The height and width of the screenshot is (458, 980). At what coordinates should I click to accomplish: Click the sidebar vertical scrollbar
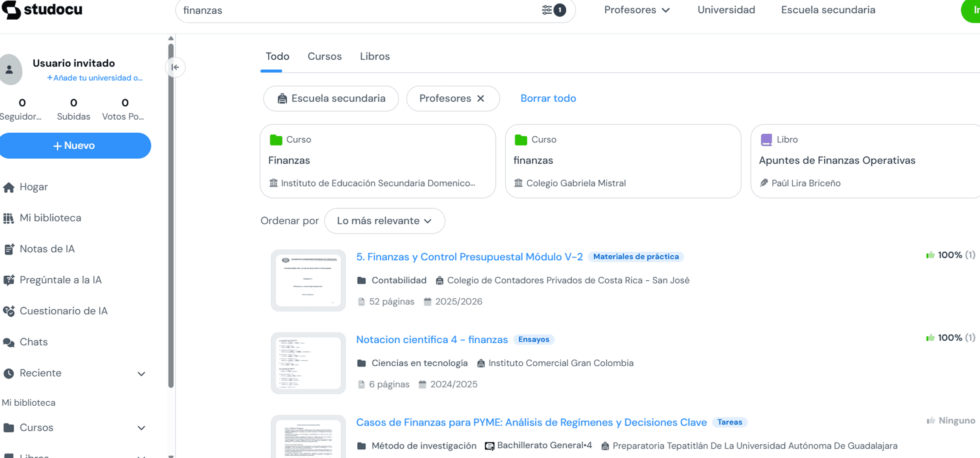click(x=171, y=215)
